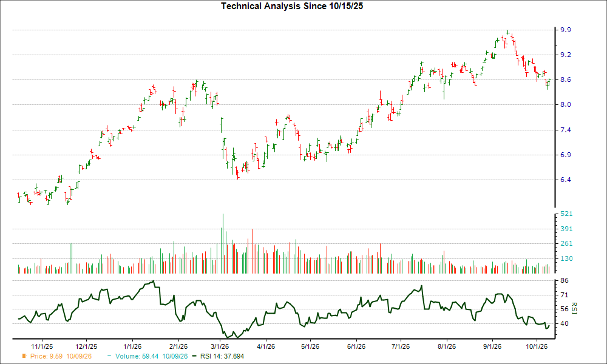Click the 2/1/26 date label
The width and height of the screenshot is (607, 364).
click(x=178, y=346)
